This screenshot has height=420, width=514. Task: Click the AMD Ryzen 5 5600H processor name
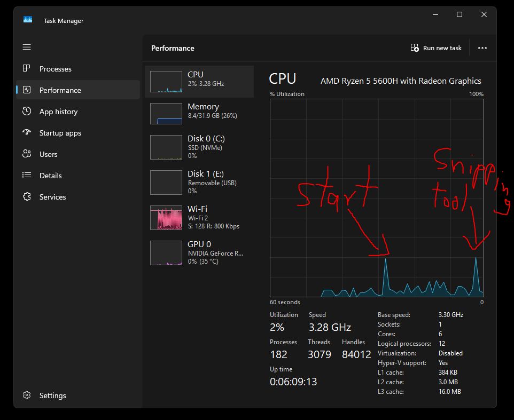[x=401, y=81]
